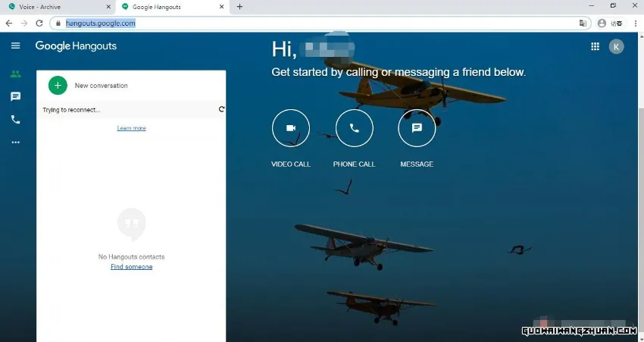
Task: Start a new Message
Action: [417, 128]
